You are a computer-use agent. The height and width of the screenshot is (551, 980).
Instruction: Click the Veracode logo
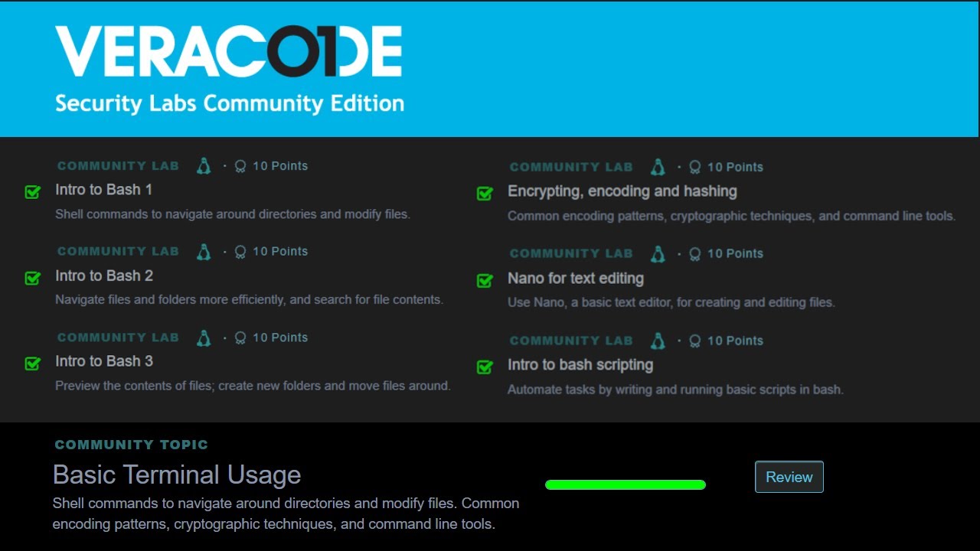tap(229, 51)
